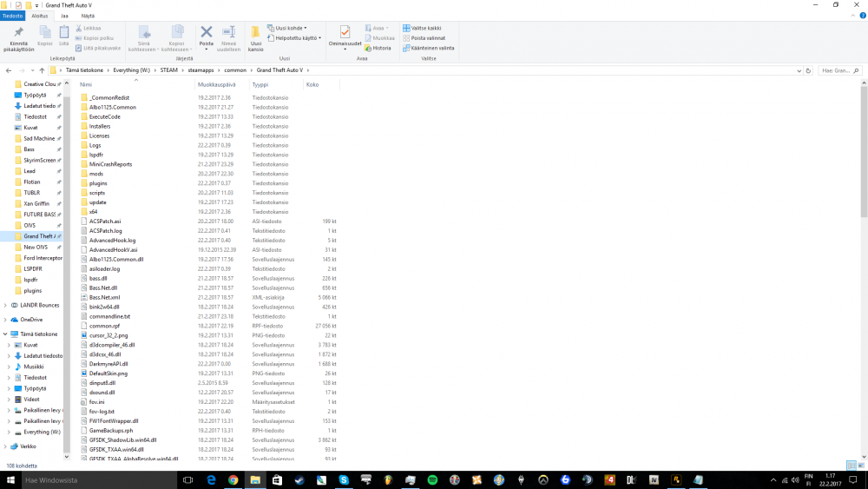Click the Kopioi ribbon icon
The width and height of the screenshot is (868, 489).
45,32
